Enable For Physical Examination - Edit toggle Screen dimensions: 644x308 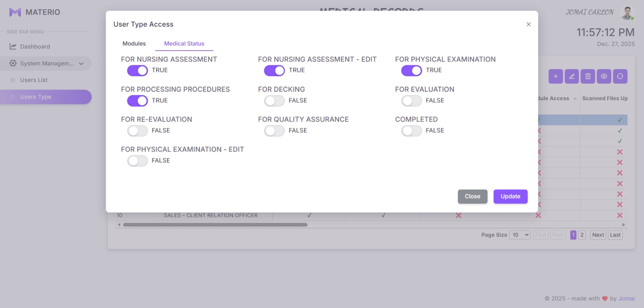(x=137, y=161)
